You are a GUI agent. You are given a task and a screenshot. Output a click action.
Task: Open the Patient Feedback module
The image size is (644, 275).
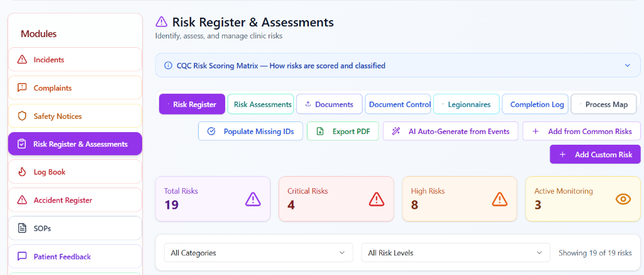tap(75, 257)
